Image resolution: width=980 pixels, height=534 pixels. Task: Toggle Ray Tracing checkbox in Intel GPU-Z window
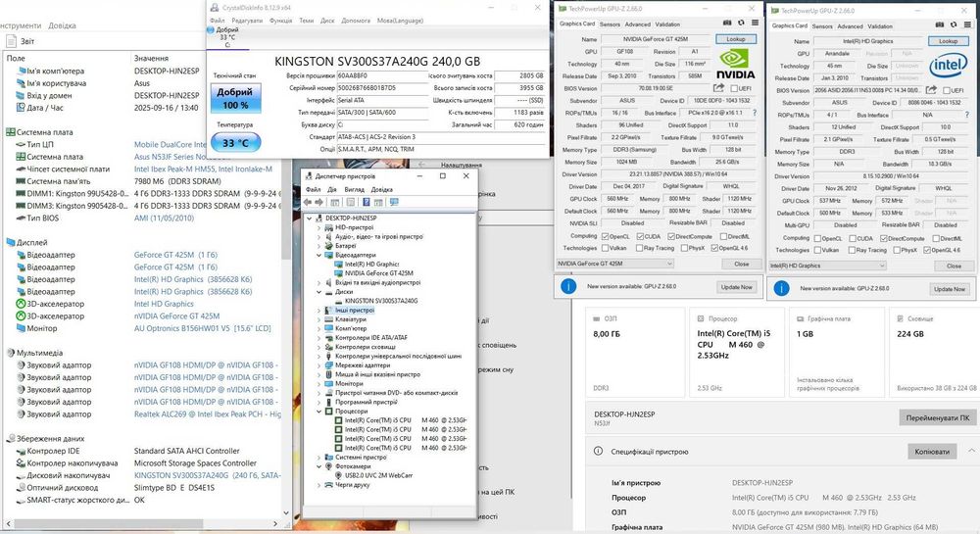coord(852,250)
